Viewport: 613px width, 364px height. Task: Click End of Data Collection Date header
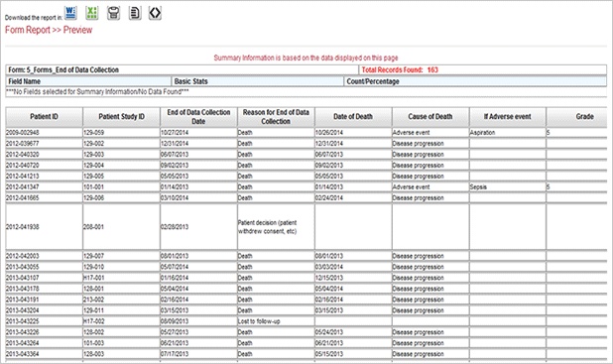(198, 116)
